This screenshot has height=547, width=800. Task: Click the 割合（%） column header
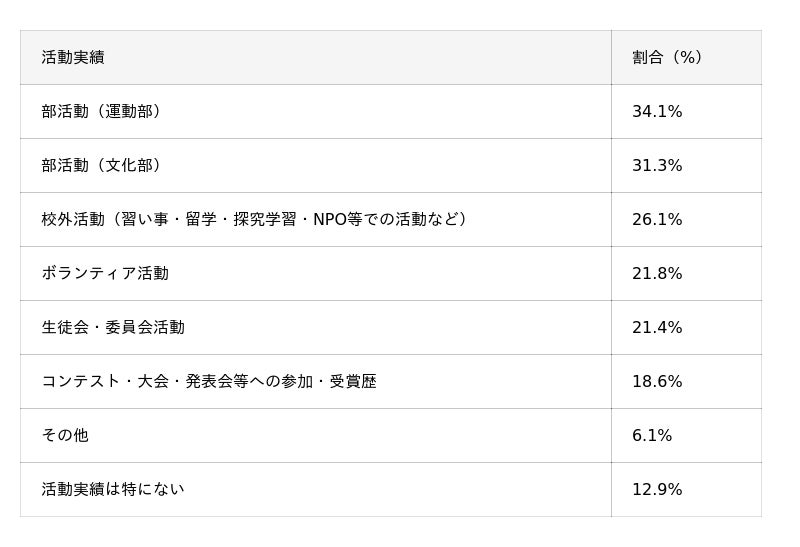click(x=668, y=58)
